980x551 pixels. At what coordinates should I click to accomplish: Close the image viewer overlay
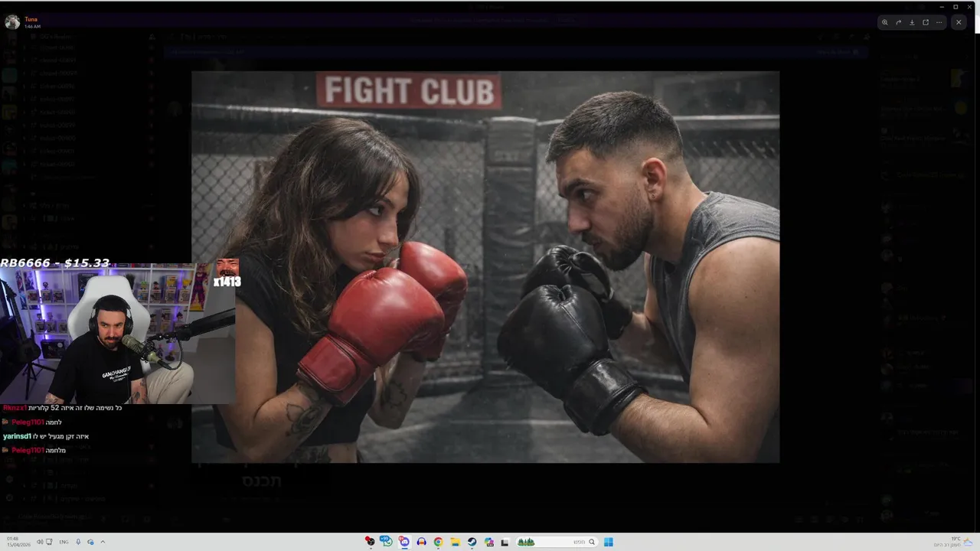pyautogui.click(x=959, y=22)
